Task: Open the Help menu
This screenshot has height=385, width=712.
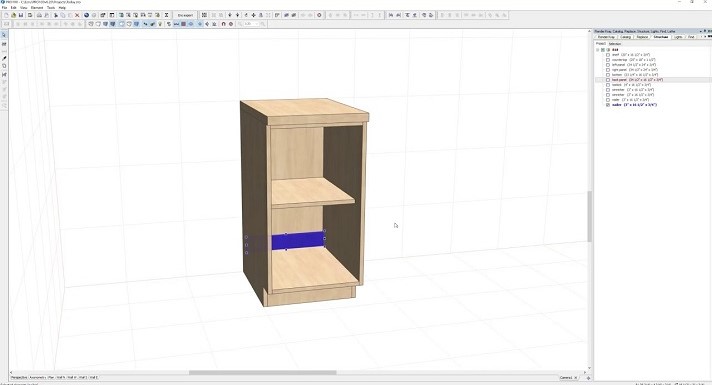Action: 62,8
